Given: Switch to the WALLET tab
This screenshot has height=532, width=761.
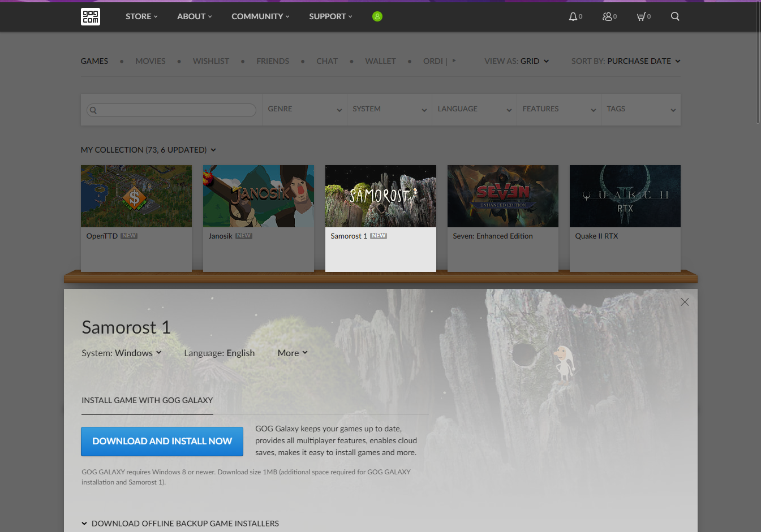Looking at the screenshot, I should pyautogui.click(x=380, y=61).
